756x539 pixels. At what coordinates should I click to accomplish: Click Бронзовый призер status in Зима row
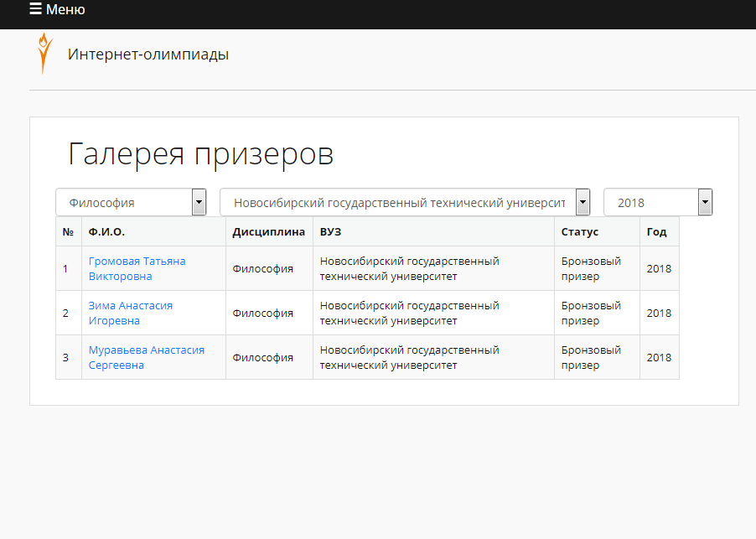(598, 313)
